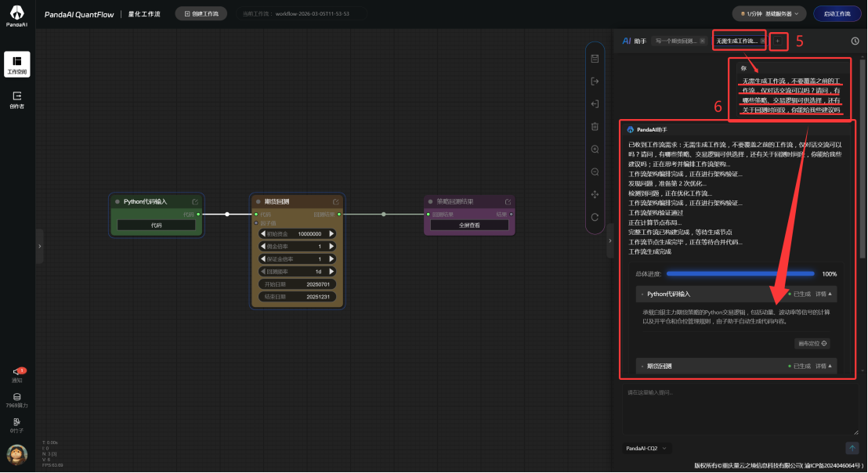Click the chat panel vertical scrollbar
The height and width of the screenshot is (473, 868).
(863, 157)
